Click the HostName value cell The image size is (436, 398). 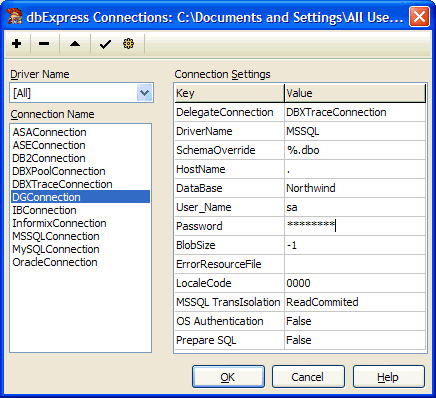click(x=355, y=169)
